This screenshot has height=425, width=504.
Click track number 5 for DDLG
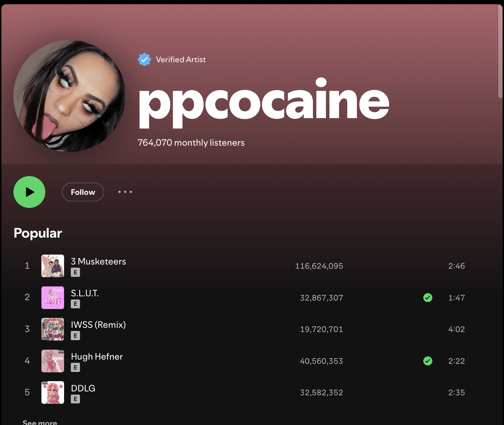click(27, 392)
